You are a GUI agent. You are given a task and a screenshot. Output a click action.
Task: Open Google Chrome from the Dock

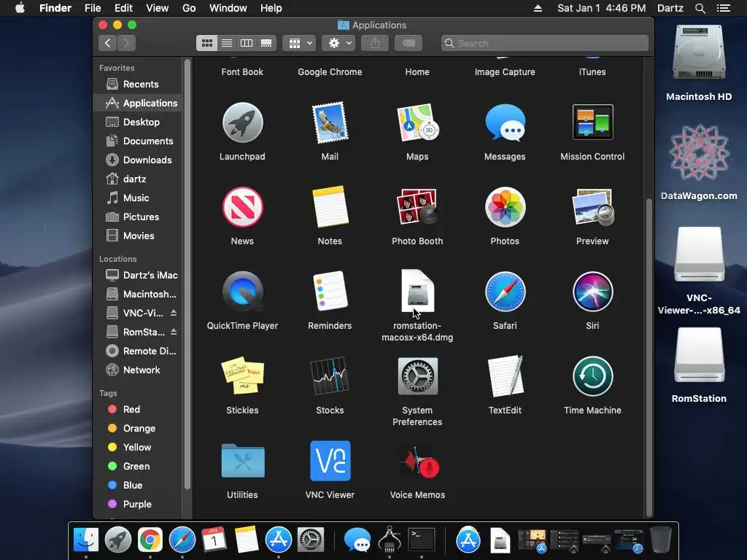pos(150,540)
